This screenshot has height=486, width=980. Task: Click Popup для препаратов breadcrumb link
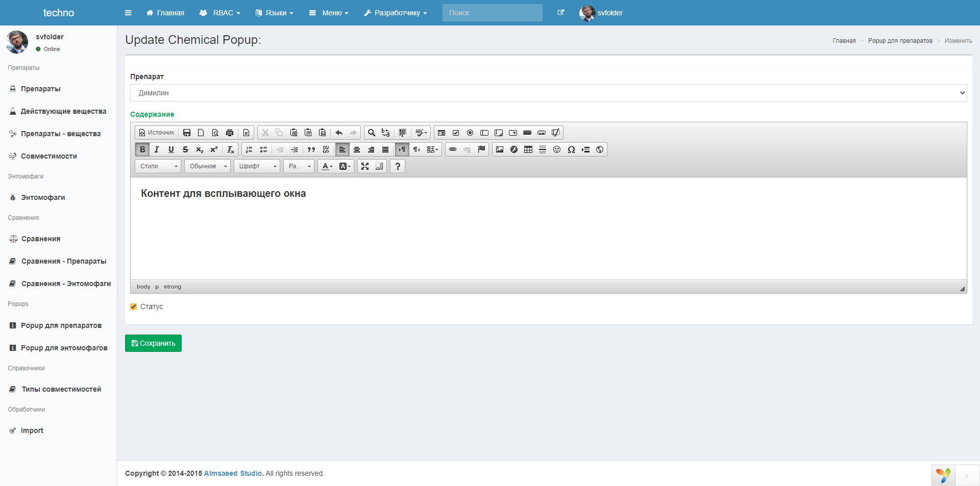[900, 41]
